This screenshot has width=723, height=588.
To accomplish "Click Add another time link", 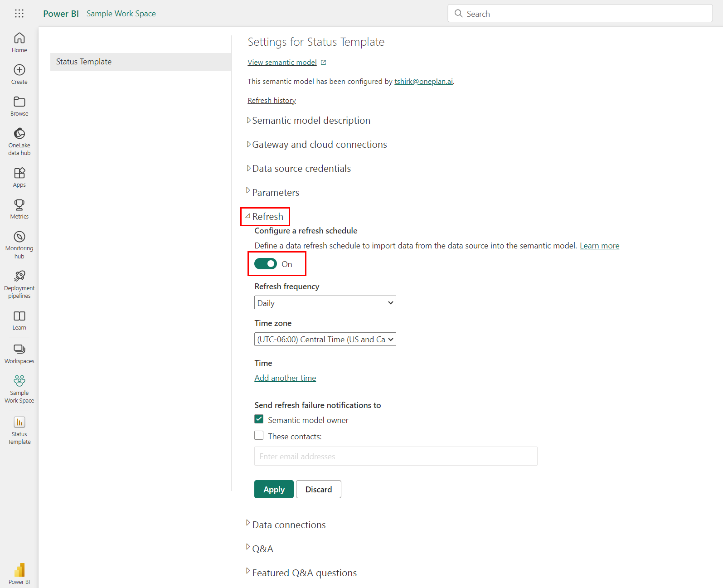I will (285, 378).
